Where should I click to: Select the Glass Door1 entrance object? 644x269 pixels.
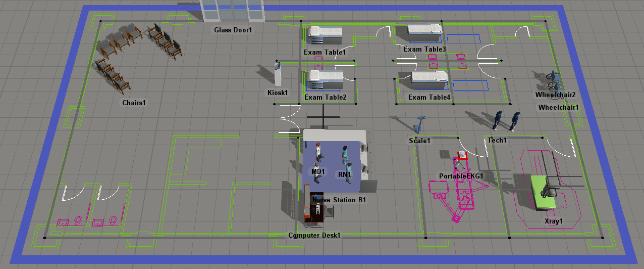click(x=233, y=11)
